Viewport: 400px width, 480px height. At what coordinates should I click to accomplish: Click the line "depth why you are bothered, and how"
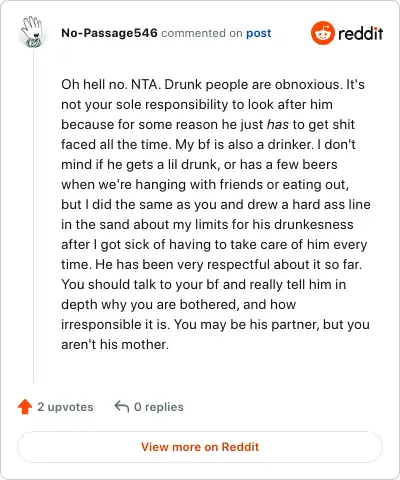(x=179, y=304)
